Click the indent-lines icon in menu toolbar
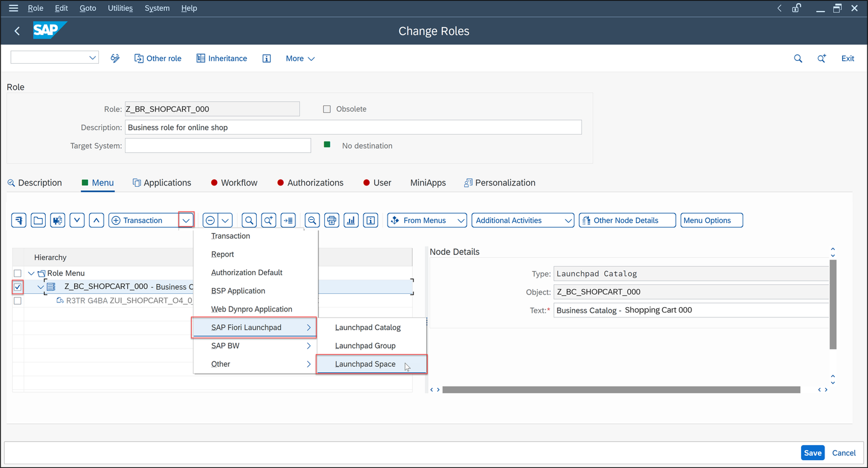 pyautogui.click(x=288, y=220)
